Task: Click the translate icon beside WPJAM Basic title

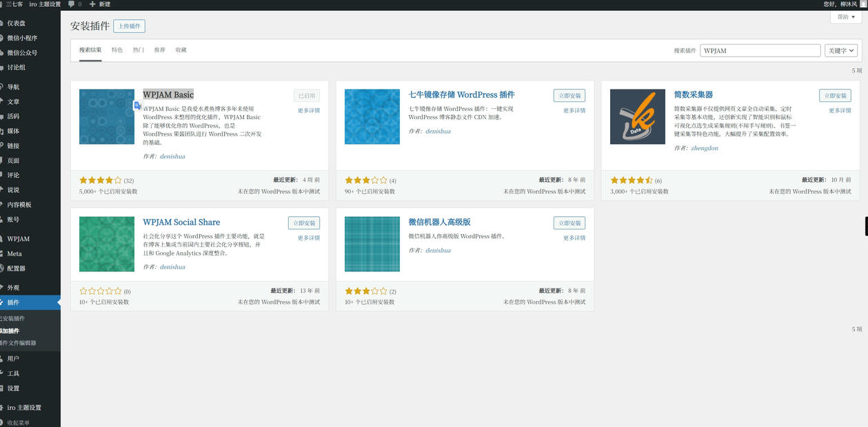Action: (138, 105)
